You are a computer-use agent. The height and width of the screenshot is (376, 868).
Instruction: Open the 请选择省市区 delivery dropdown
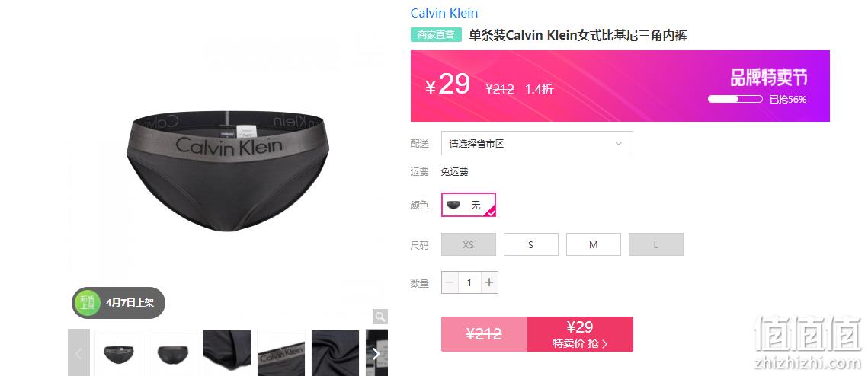pos(537,143)
